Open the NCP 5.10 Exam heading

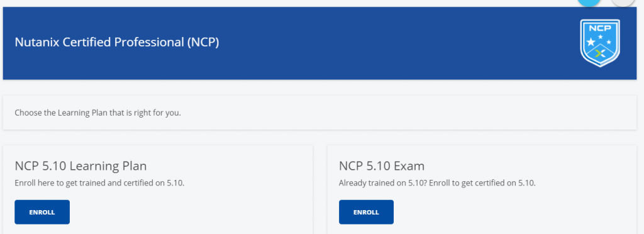pyautogui.click(x=382, y=166)
